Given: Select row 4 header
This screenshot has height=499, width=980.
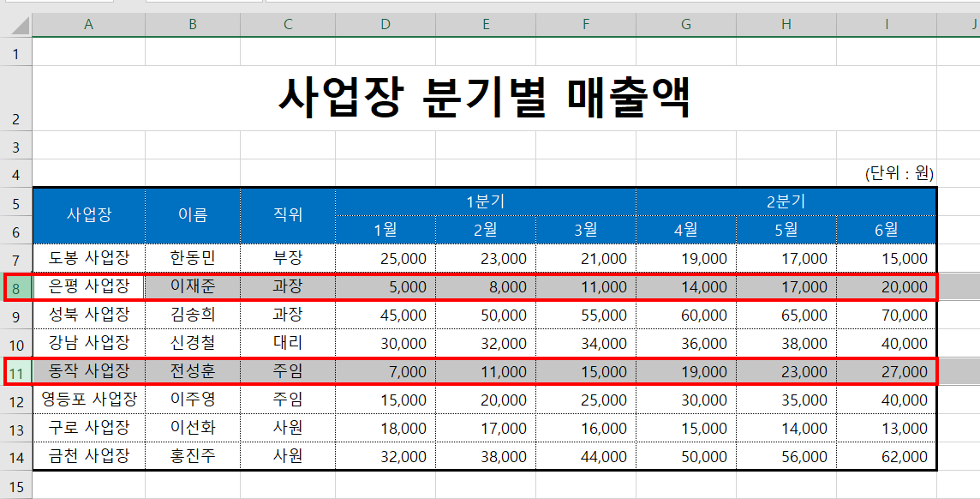Looking at the screenshot, I should click(x=15, y=173).
